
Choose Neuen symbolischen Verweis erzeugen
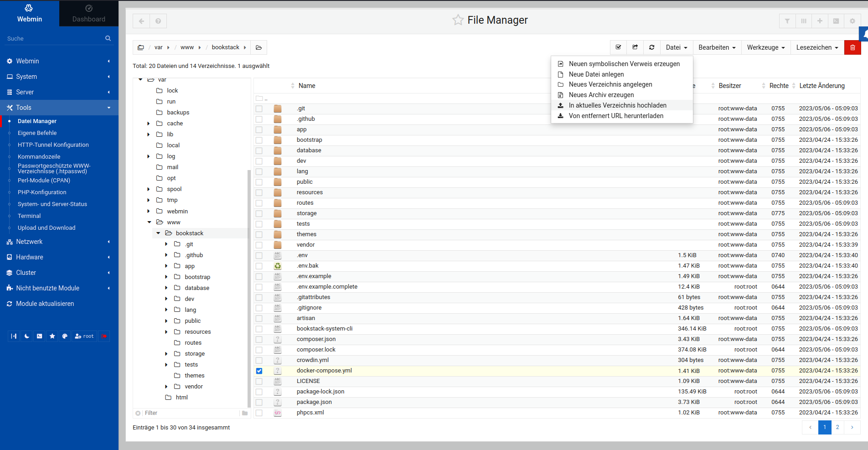[x=622, y=64]
